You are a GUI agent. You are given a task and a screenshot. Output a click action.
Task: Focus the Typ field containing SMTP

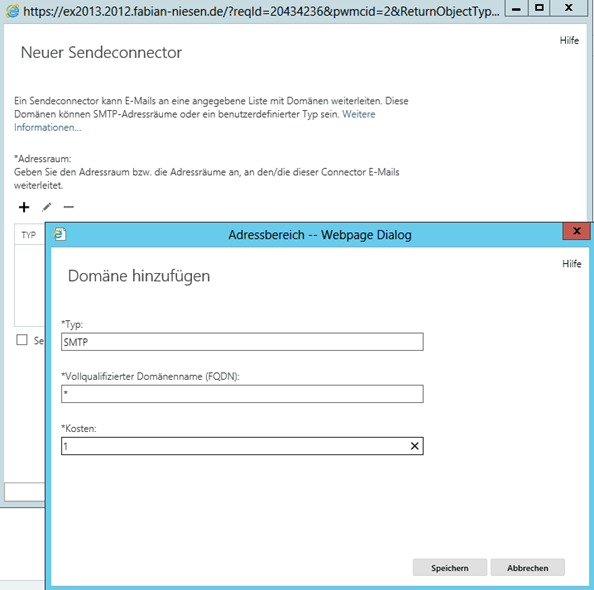242,342
